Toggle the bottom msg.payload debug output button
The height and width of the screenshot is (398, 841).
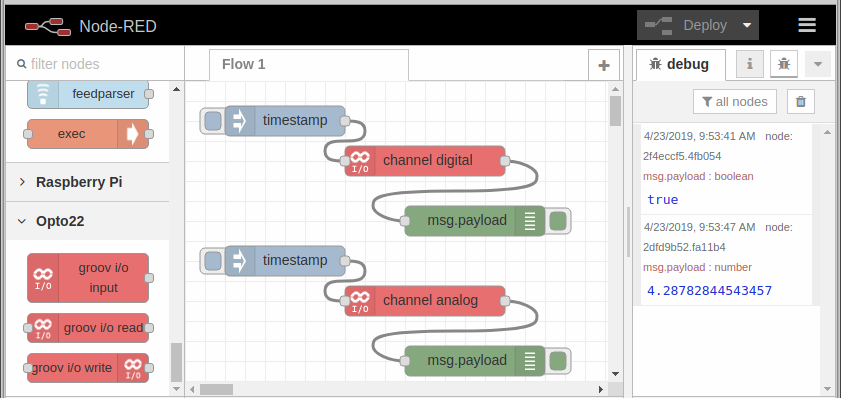[x=558, y=360]
